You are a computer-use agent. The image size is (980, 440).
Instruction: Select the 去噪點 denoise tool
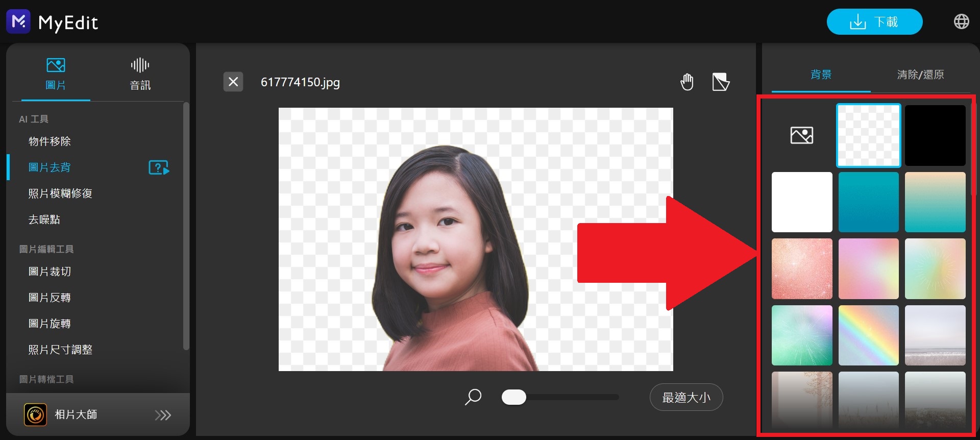coord(44,219)
